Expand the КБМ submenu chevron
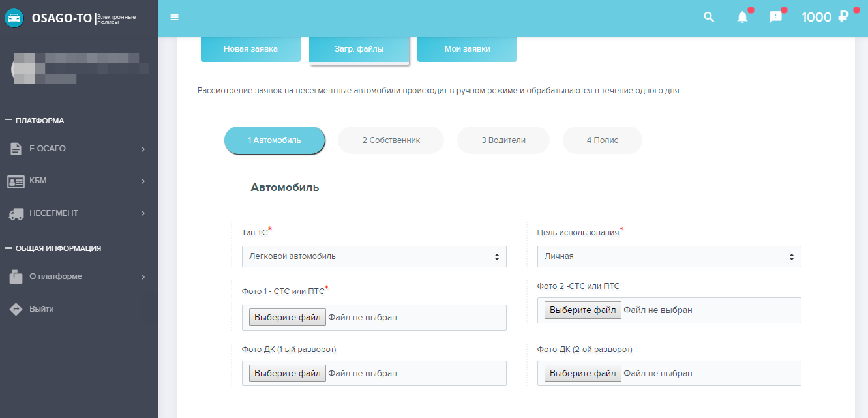868x418 pixels. click(x=143, y=181)
